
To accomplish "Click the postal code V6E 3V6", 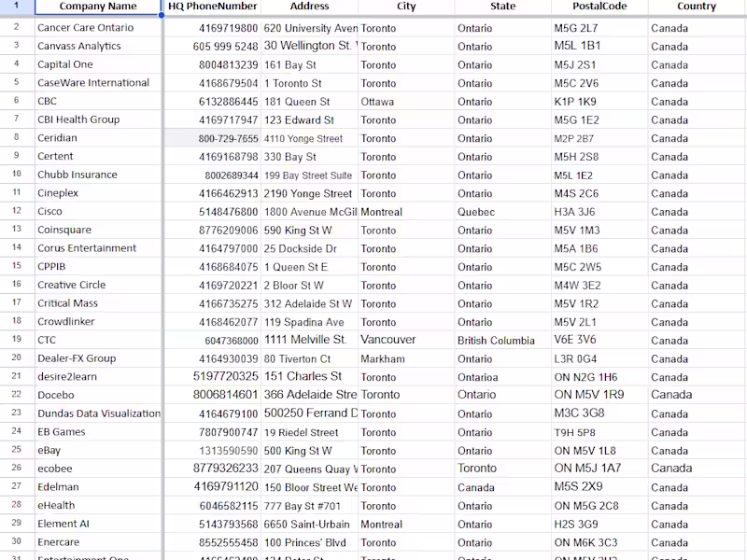I will click(599, 340).
